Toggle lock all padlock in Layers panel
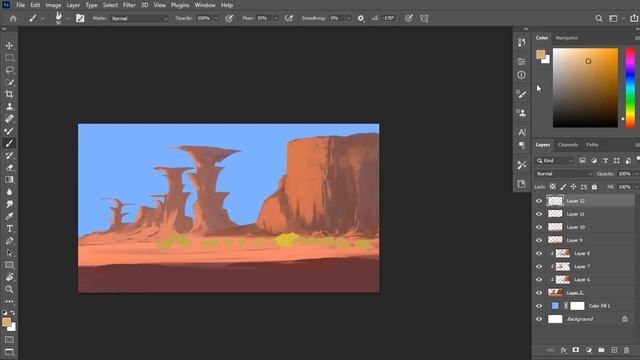Screen dimensions: 640x360 (x=594, y=187)
